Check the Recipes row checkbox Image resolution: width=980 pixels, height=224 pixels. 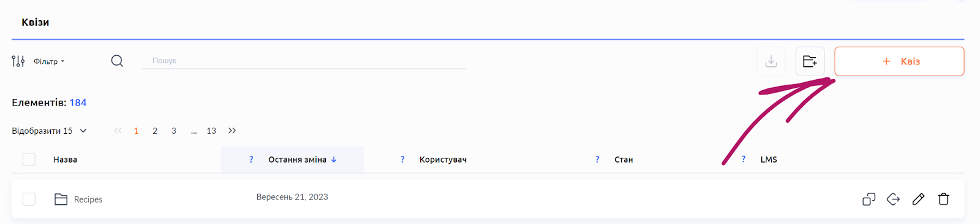point(29,199)
